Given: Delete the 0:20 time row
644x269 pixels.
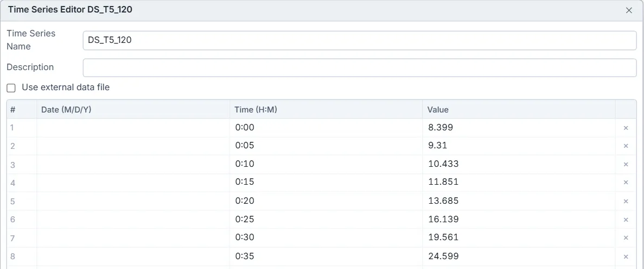Looking at the screenshot, I should coord(626,201).
